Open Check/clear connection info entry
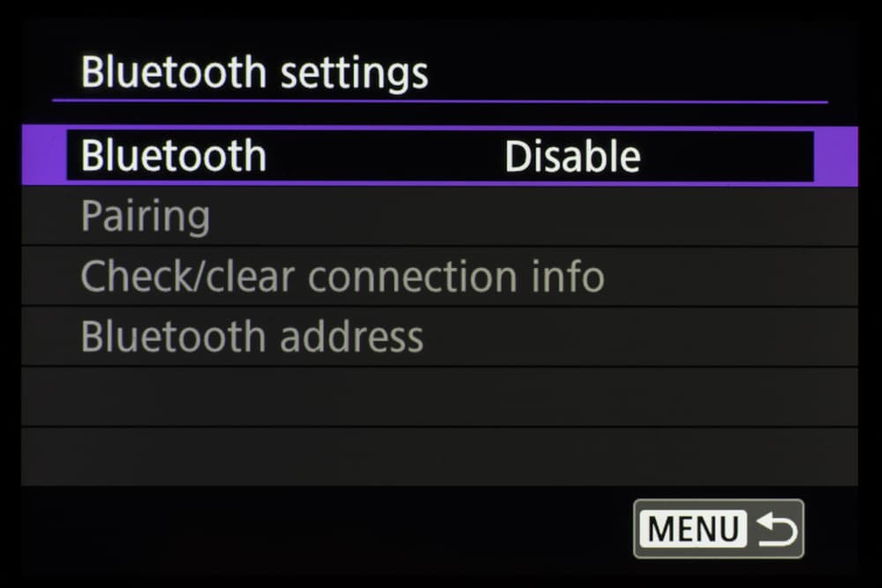 342,276
